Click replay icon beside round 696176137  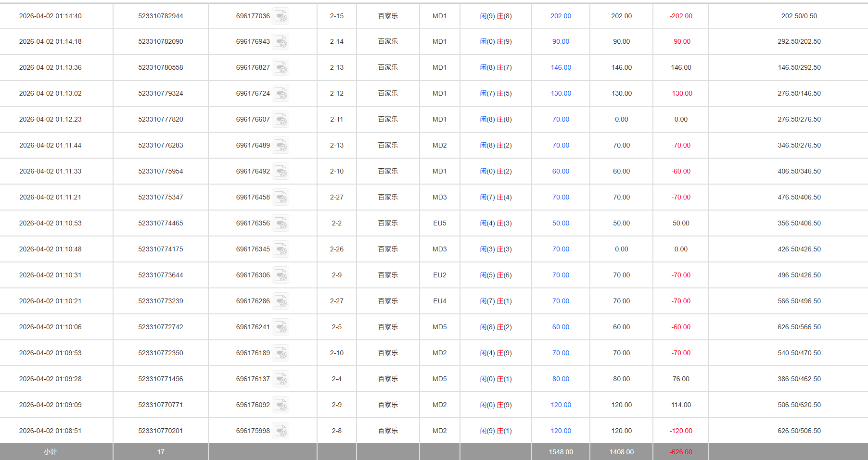point(281,379)
